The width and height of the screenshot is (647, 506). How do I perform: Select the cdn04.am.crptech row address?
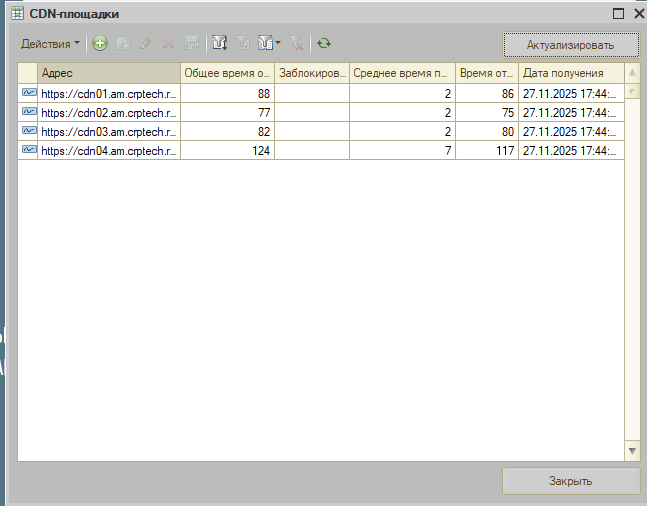pos(109,150)
